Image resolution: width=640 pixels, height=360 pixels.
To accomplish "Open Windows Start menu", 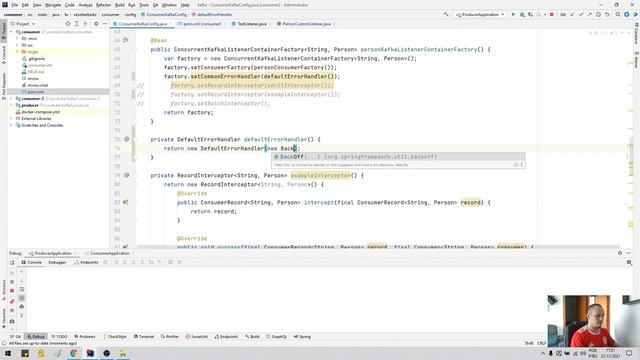I will 8,353.
